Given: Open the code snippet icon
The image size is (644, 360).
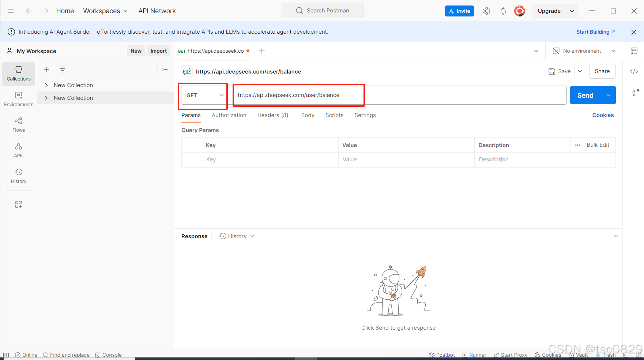Looking at the screenshot, I should click(634, 71).
